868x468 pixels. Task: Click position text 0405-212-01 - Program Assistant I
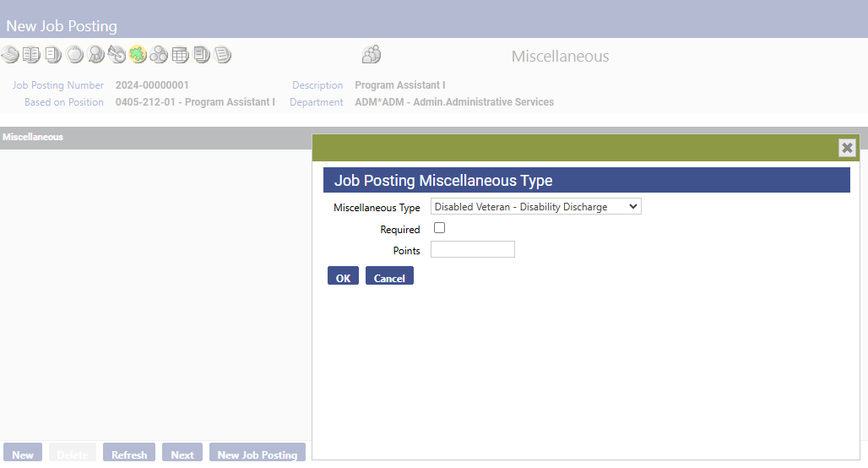coord(195,102)
